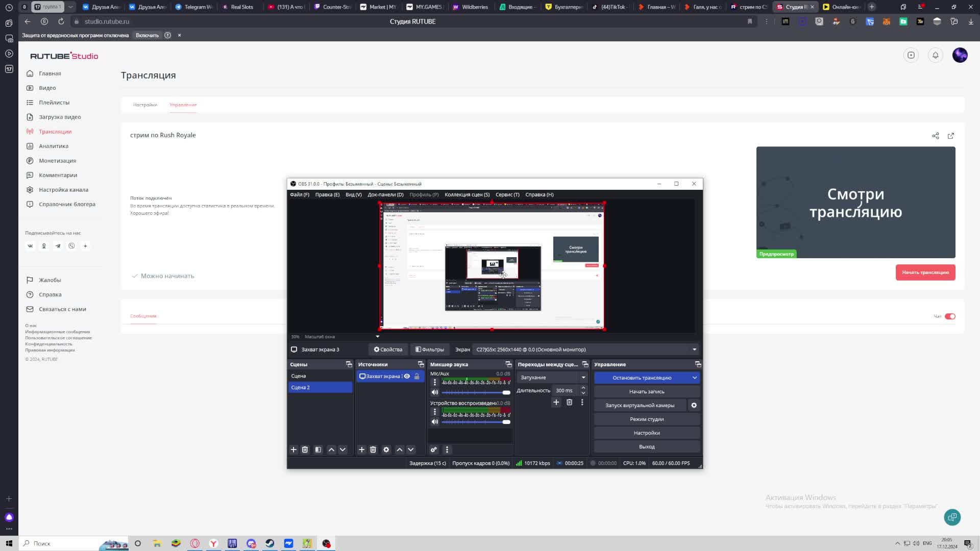Hide Захват экрана source with eye icon
Image resolution: width=980 pixels, height=551 pixels.
click(x=407, y=376)
